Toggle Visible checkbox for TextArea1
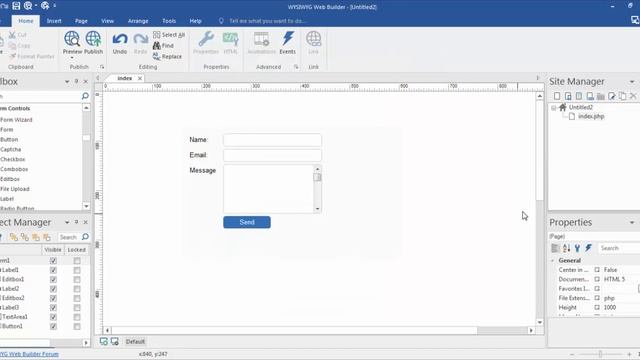This screenshot has height=360, width=640. point(53,317)
